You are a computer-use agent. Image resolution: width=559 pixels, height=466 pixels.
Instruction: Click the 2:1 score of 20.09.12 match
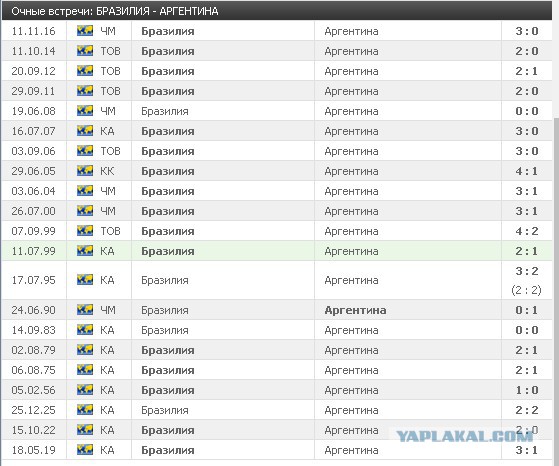point(527,71)
